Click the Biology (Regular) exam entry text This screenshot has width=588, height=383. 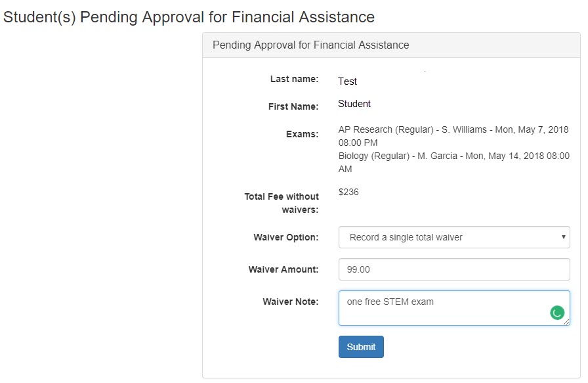pos(453,162)
